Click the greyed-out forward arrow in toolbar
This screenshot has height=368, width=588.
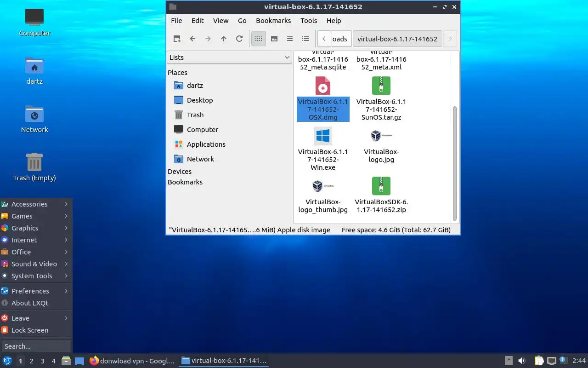click(x=208, y=39)
